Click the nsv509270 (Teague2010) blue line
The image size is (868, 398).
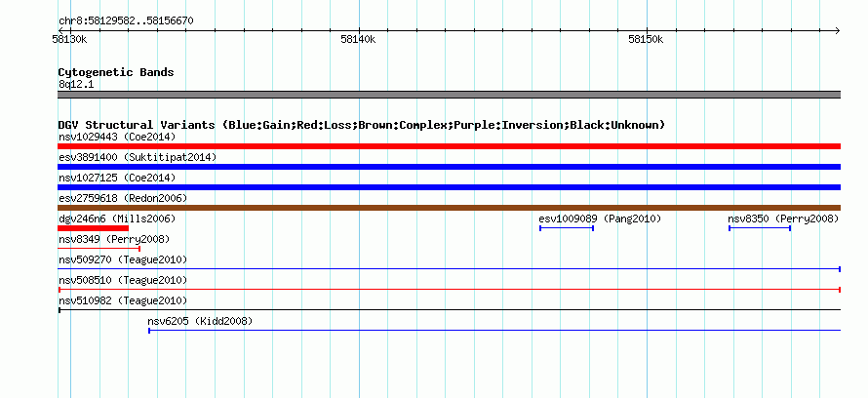[x=449, y=269]
